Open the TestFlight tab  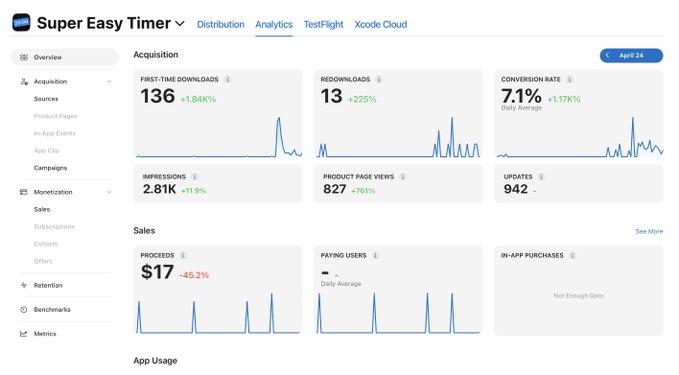[x=323, y=24]
